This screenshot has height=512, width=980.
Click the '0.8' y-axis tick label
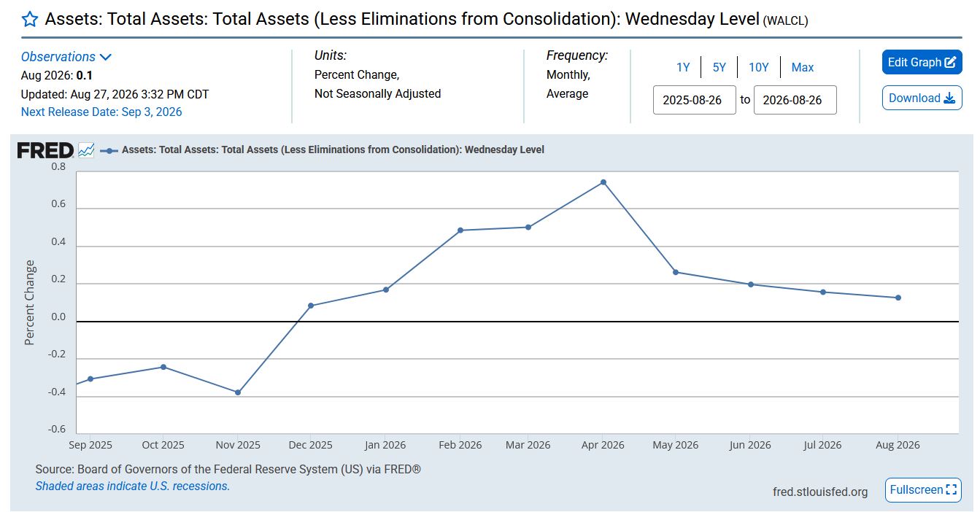click(x=58, y=167)
